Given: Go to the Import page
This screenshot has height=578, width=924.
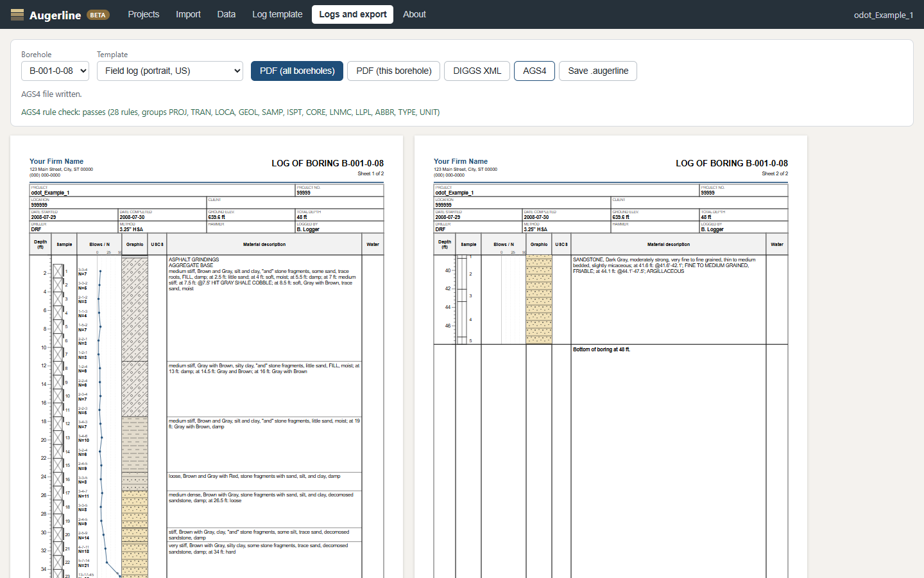Looking at the screenshot, I should pyautogui.click(x=189, y=14).
